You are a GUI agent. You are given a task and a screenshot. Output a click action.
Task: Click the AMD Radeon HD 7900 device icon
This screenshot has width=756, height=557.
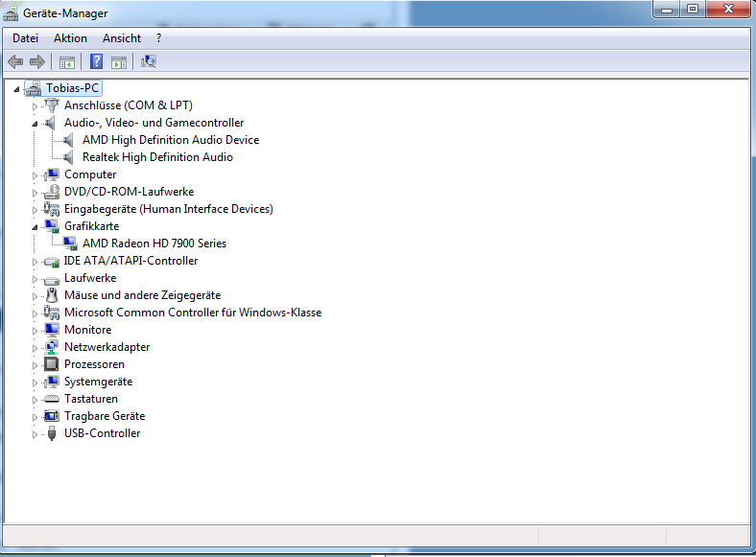(x=70, y=244)
